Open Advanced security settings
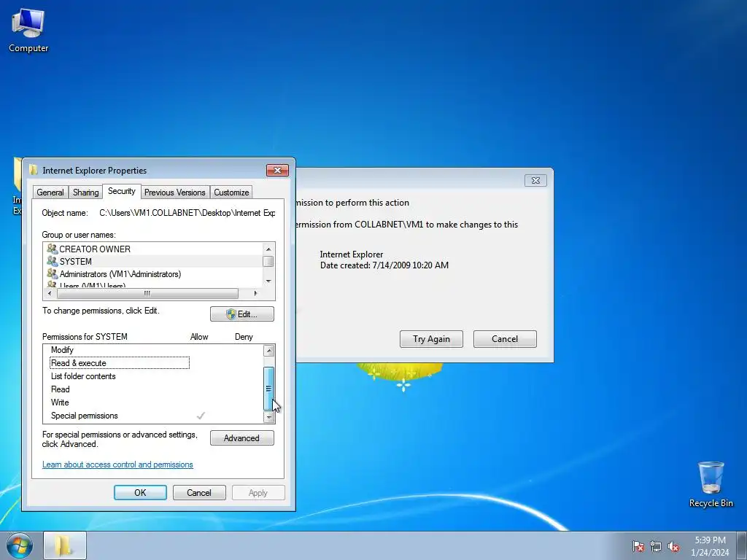The height and width of the screenshot is (560, 747). pos(242,438)
